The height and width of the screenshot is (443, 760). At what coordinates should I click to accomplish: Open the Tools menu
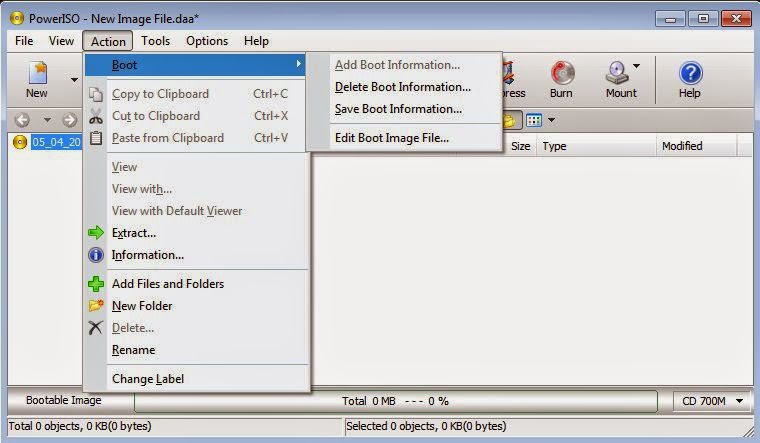[x=156, y=41]
